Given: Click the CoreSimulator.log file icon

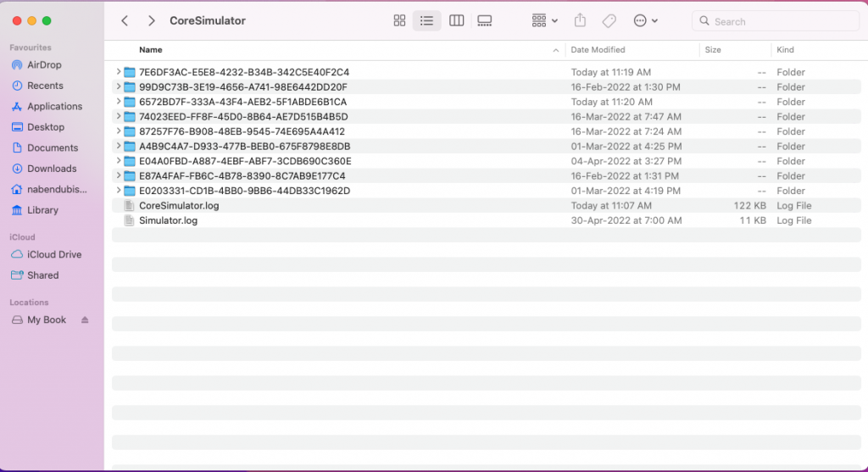Looking at the screenshot, I should (x=129, y=206).
